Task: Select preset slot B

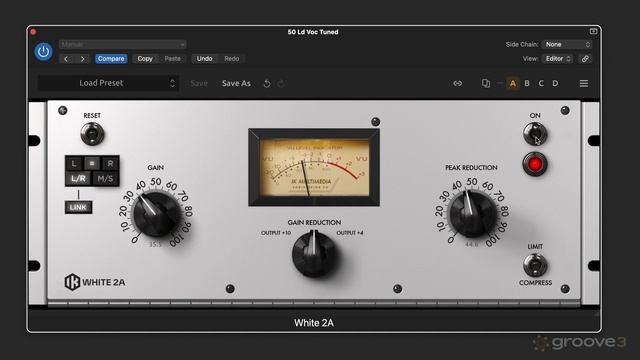Action: click(527, 83)
